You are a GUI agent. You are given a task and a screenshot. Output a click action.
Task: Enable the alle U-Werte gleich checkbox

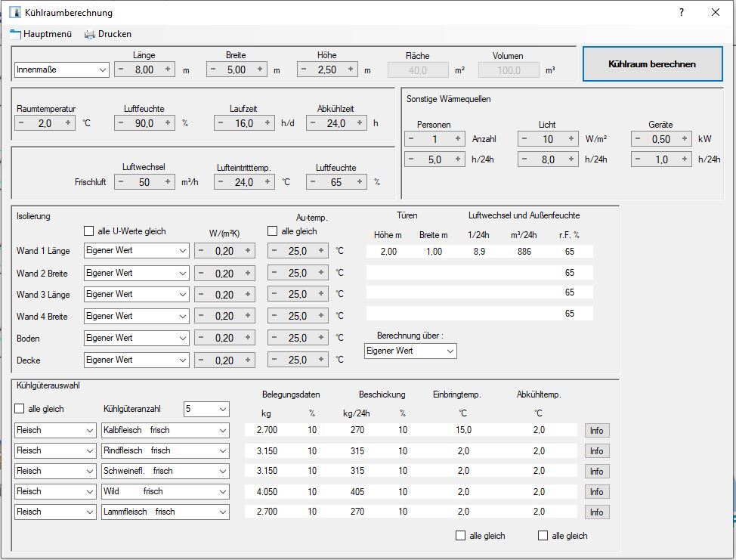(x=88, y=231)
